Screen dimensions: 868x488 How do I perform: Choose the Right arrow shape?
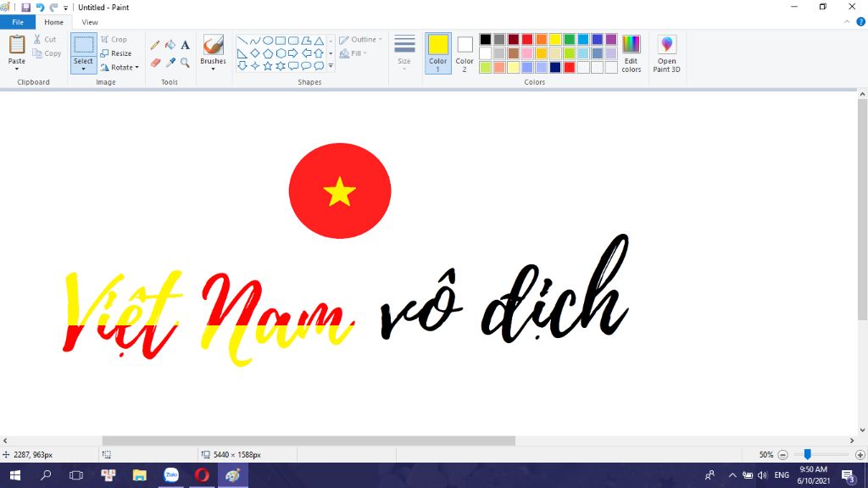[x=293, y=53]
